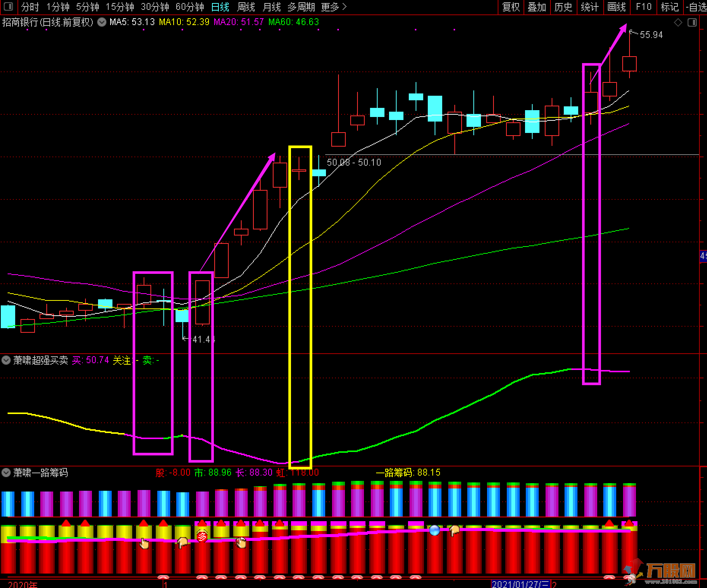Open F10 company info

click(643, 7)
